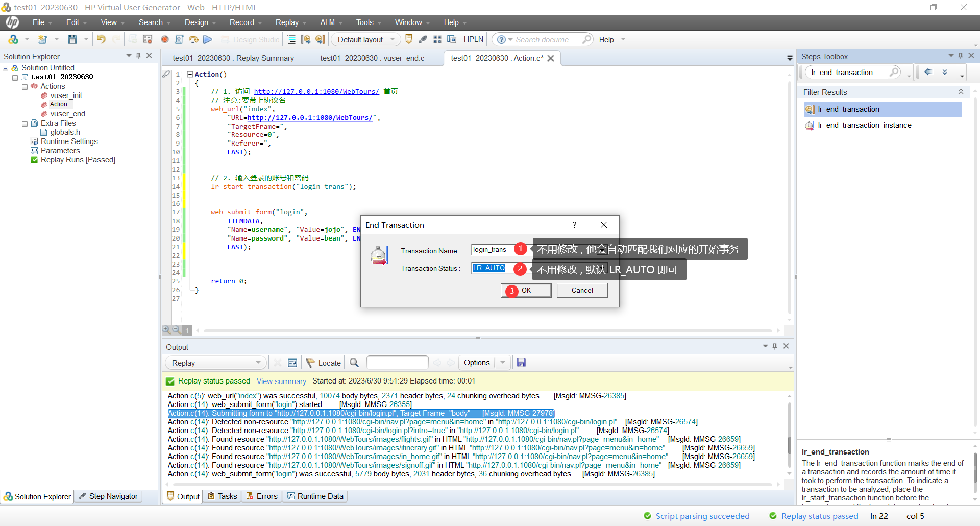The height and width of the screenshot is (526, 980).
Task: Click the magnifier in Steps Toolbox search
Action: pos(894,72)
